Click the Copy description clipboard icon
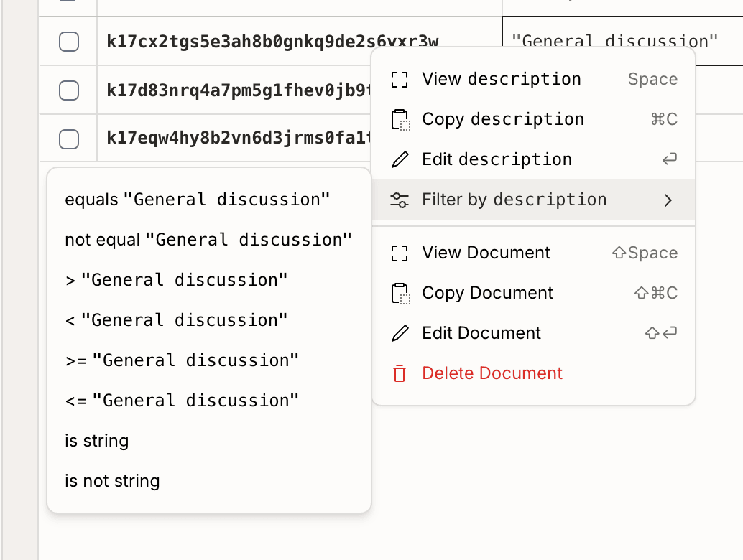 pyautogui.click(x=400, y=119)
